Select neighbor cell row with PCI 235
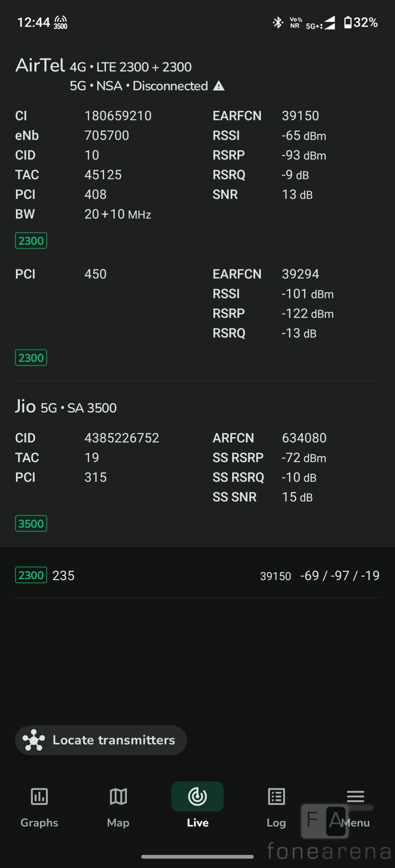Image resolution: width=395 pixels, height=868 pixels. (x=197, y=575)
